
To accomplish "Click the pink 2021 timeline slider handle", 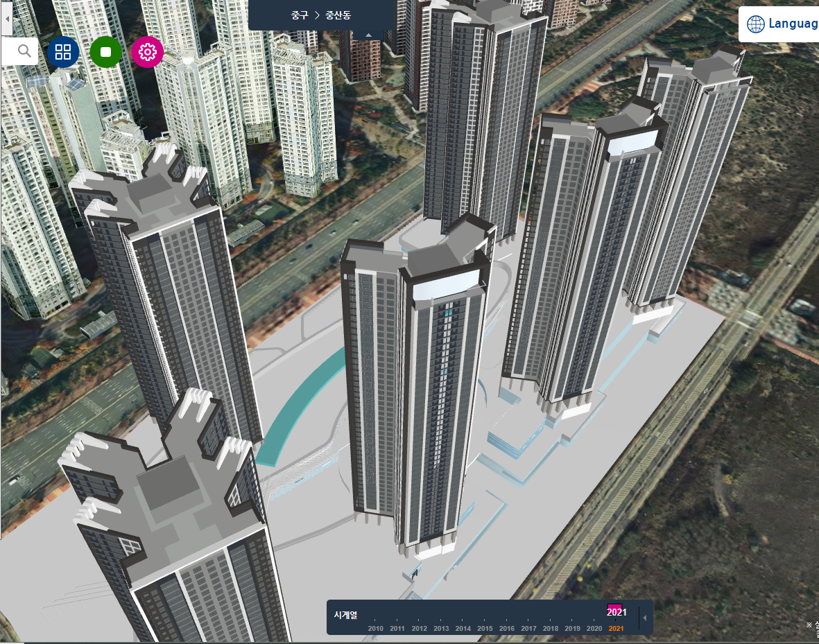I will pos(617,611).
